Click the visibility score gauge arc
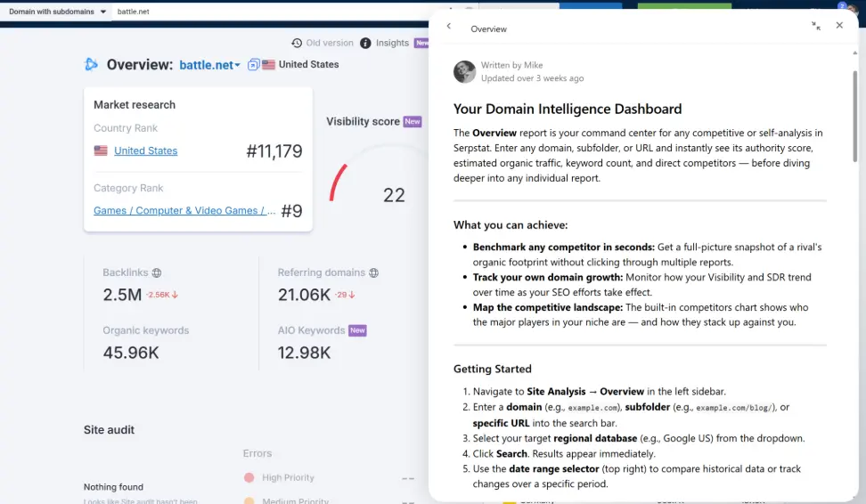 (338, 183)
